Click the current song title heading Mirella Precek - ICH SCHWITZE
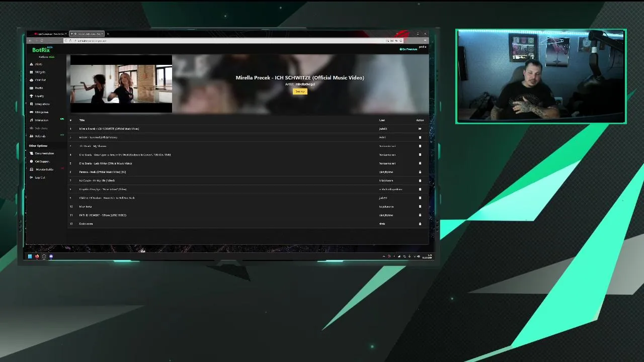Image resolution: width=644 pixels, height=362 pixels. click(300, 77)
